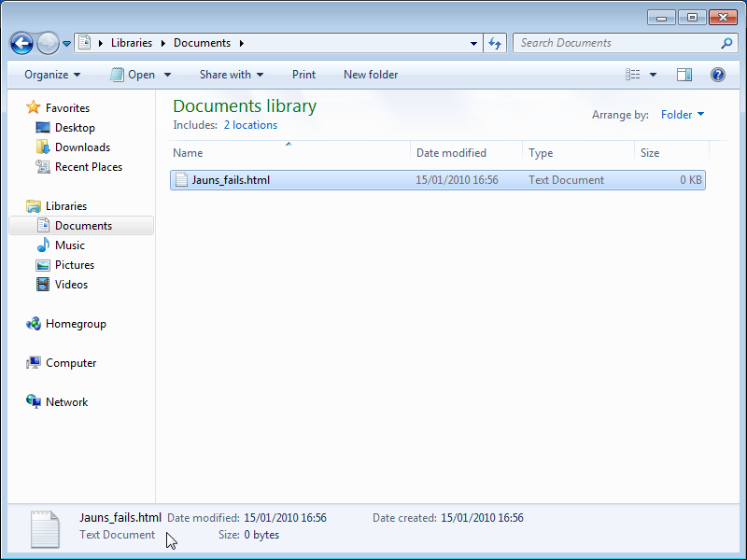Select Documents library in navigation pane
Screen dimensions: 747x560
click(x=81, y=226)
